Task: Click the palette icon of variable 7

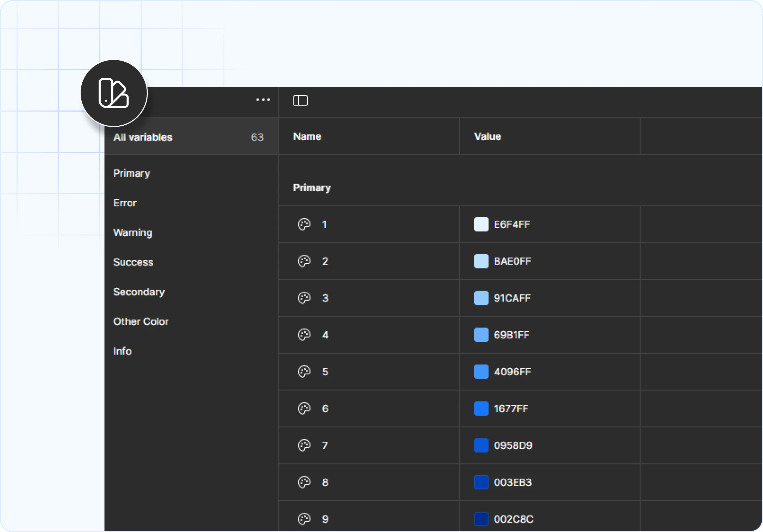Action: click(x=304, y=445)
